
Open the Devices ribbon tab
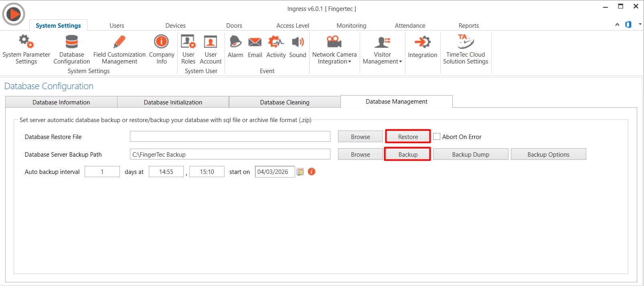175,26
